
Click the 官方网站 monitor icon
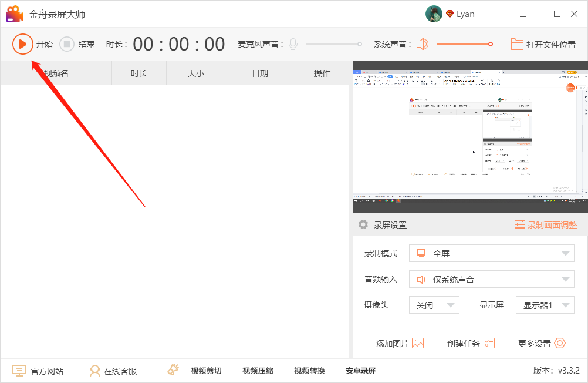click(19, 371)
